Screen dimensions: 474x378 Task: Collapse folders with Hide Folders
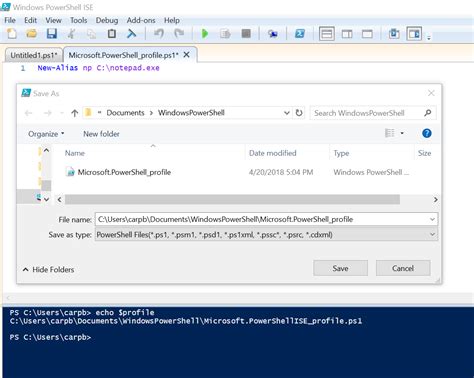[x=48, y=269]
